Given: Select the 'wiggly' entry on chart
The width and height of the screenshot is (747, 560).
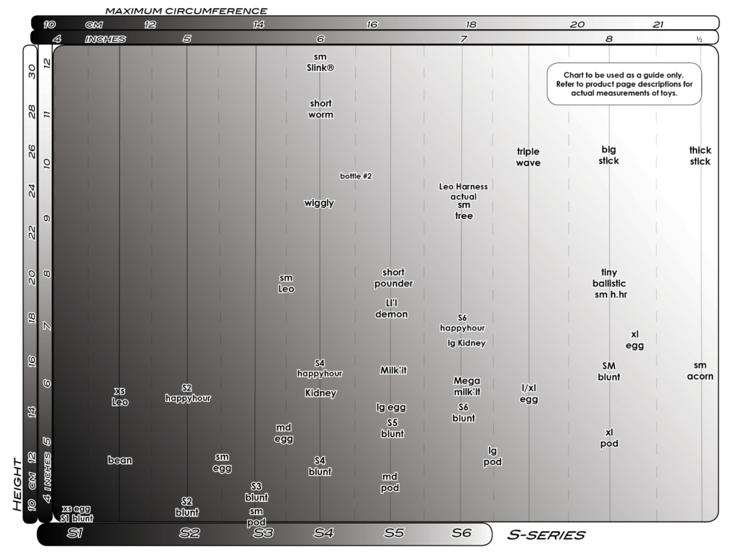Looking at the screenshot, I should (319, 203).
